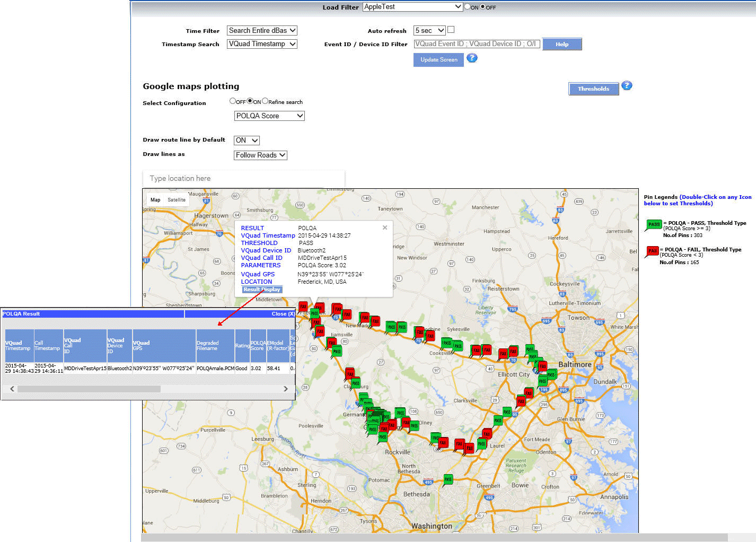Select the rightmost PASS pin above Cooksville
756x542 pixels.
point(458,346)
